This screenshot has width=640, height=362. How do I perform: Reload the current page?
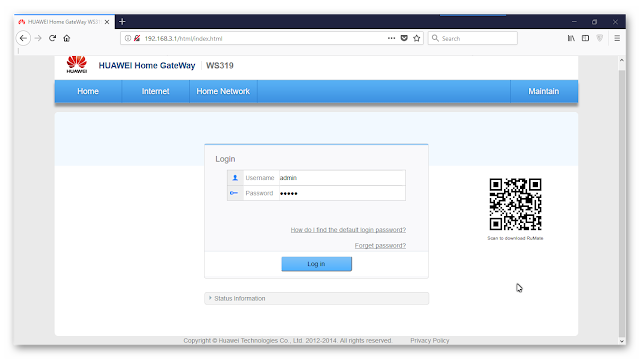52,38
